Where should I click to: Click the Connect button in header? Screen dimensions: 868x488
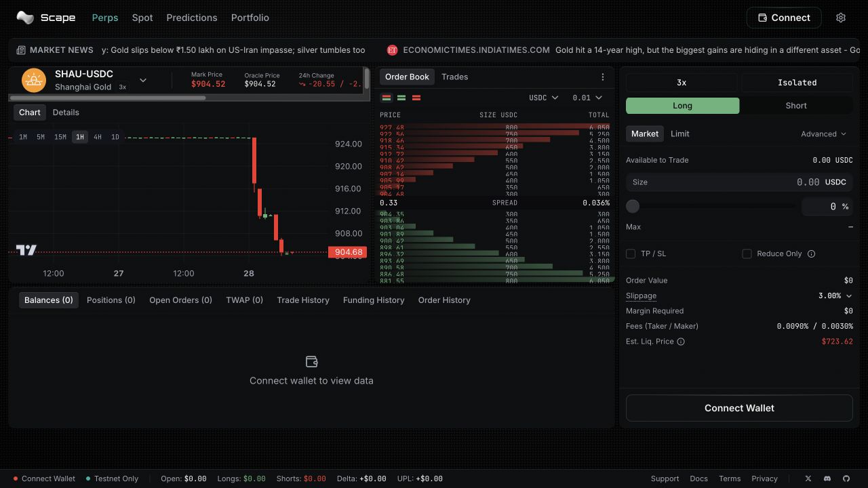(784, 18)
